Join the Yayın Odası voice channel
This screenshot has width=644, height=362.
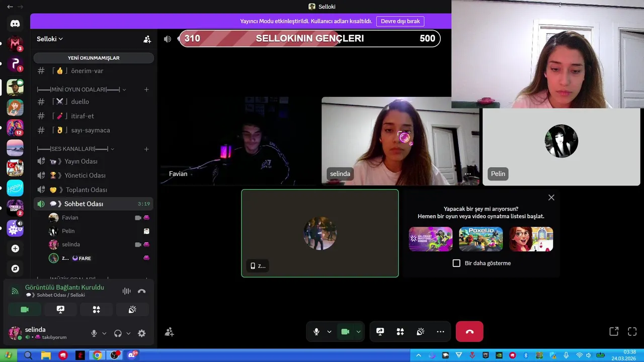94,161
